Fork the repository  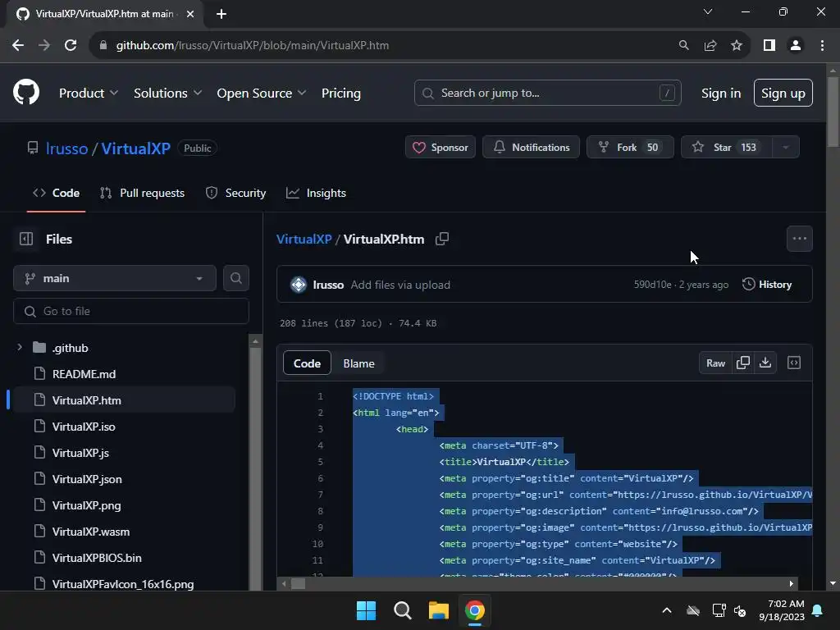click(x=630, y=148)
